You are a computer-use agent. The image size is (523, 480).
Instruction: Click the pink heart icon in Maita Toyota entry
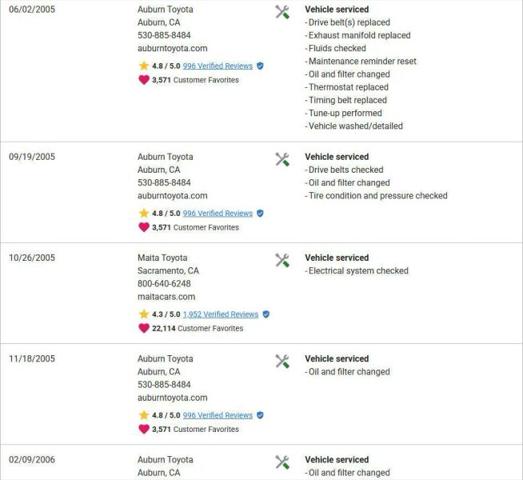pos(144,328)
